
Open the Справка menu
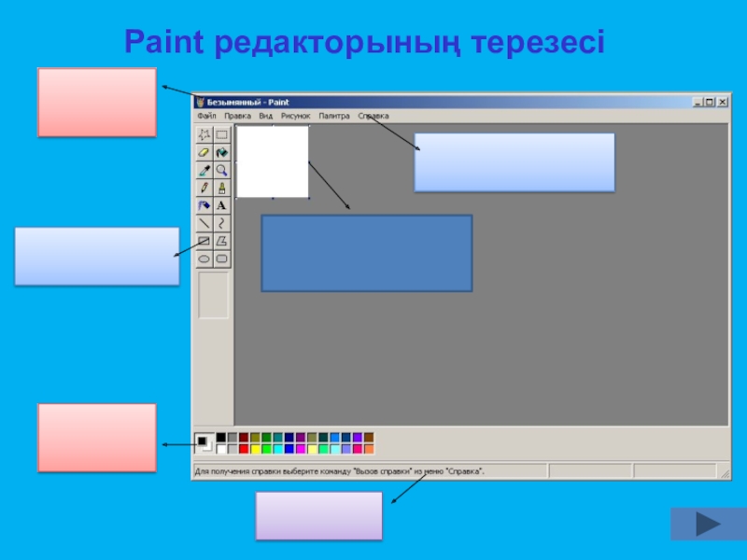click(x=373, y=116)
